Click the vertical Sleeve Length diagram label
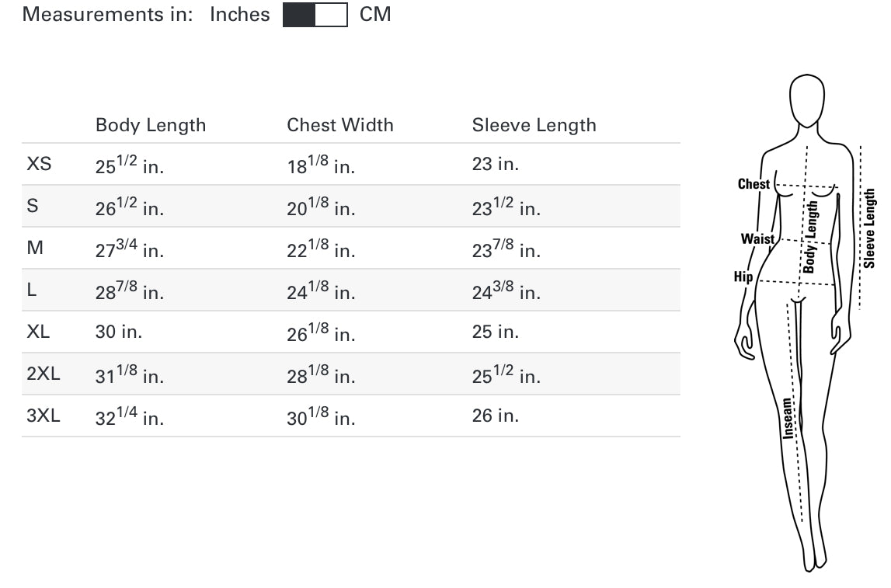This screenshot has width=891, height=588. coord(869,228)
